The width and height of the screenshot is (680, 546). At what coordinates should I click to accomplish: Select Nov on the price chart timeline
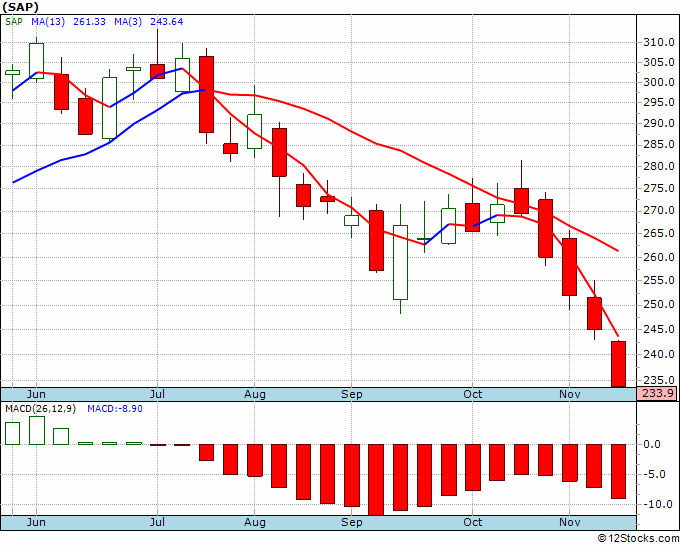click(x=569, y=394)
